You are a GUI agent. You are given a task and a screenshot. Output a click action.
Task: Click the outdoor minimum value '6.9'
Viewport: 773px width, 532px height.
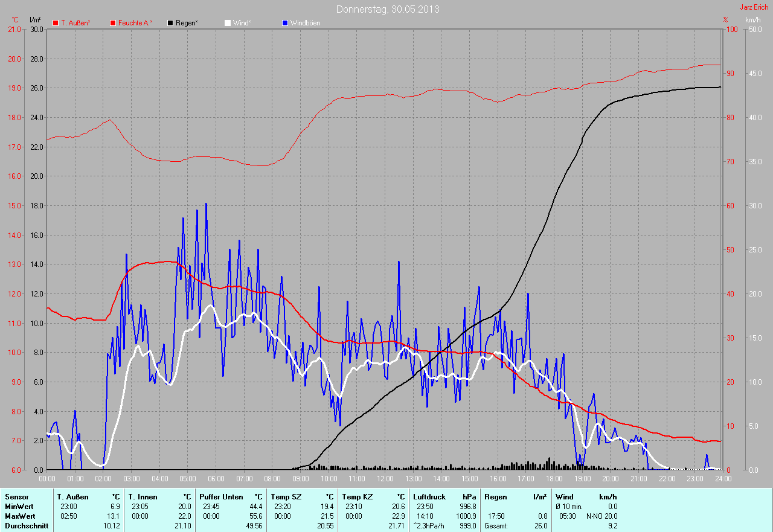pos(115,507)
